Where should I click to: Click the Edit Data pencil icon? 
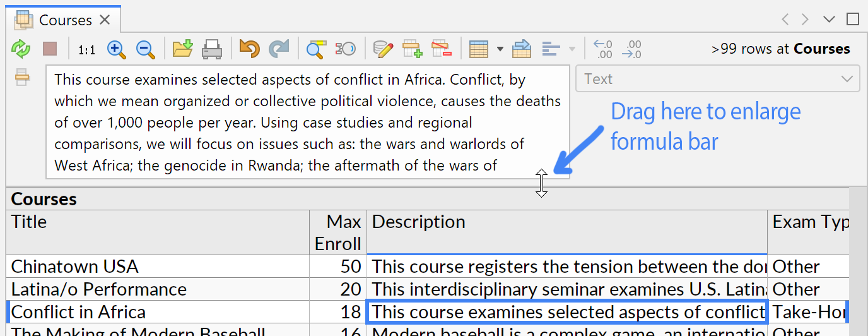click(x=384, y=49)
